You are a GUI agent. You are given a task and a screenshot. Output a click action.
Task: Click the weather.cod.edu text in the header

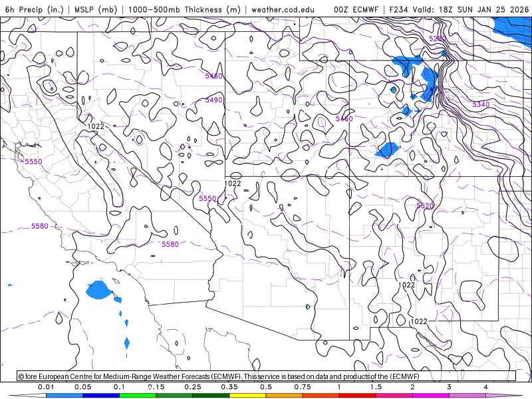click(x=283, y=9)
